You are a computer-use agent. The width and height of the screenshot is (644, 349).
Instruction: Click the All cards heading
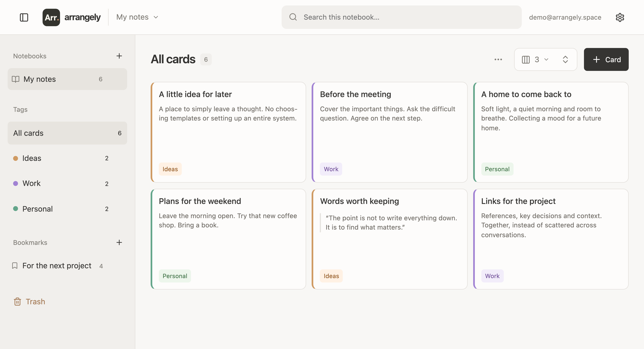click(x=173, y=59)
